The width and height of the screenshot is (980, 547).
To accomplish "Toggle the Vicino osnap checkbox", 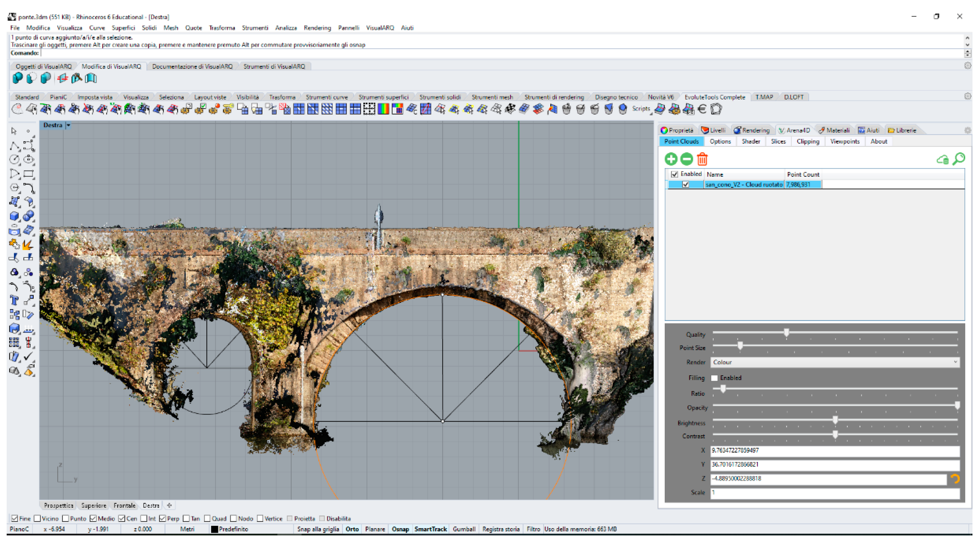I will point(37,518).
